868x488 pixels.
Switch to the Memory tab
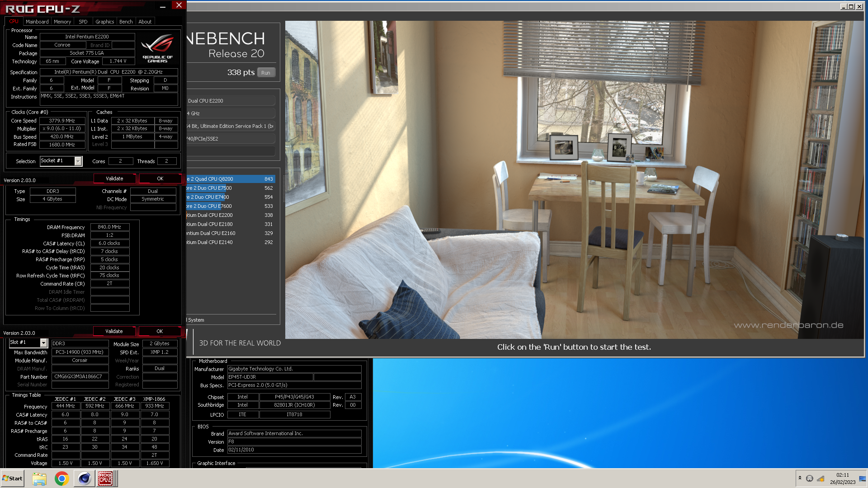click(62, 22)
